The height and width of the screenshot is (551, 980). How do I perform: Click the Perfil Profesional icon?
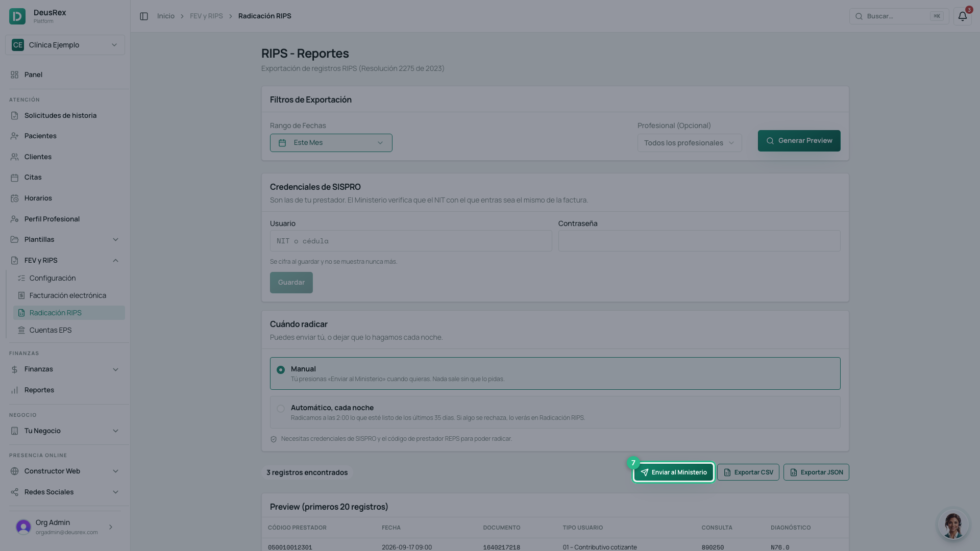14,219
